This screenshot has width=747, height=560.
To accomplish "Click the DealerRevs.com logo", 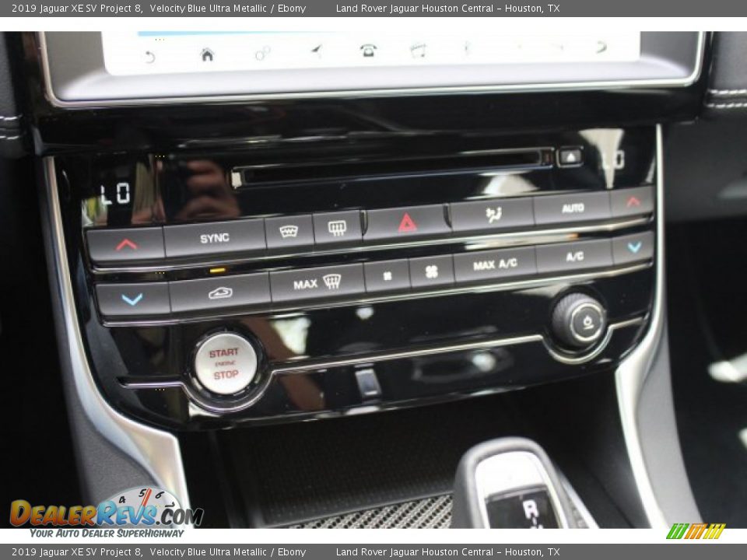I will click(107, 513).
